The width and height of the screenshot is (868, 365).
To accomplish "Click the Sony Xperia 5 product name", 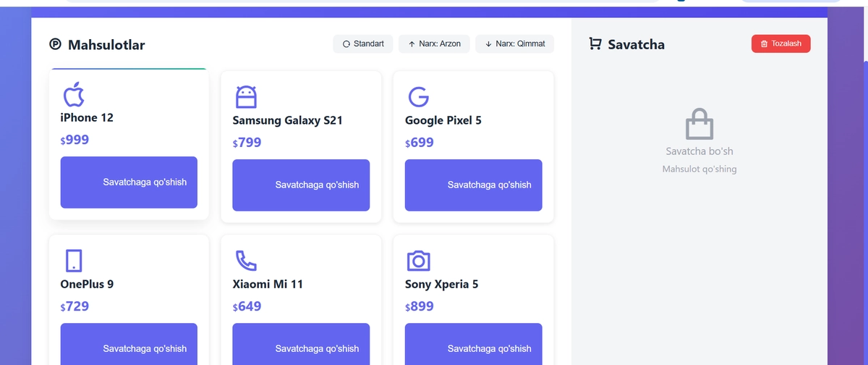I will click(x=441, y=284).
